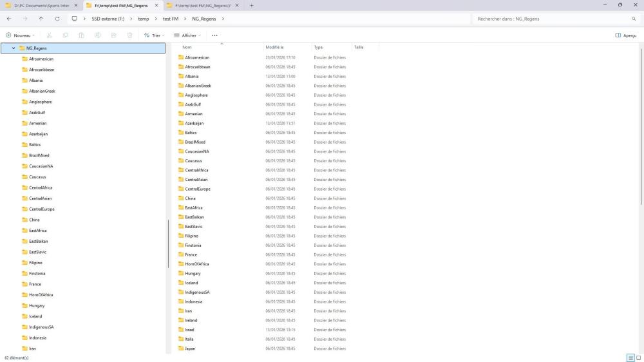Click the file list vertical scrollbar
This screenshot has width=644, height=362.
click(641, 126)
